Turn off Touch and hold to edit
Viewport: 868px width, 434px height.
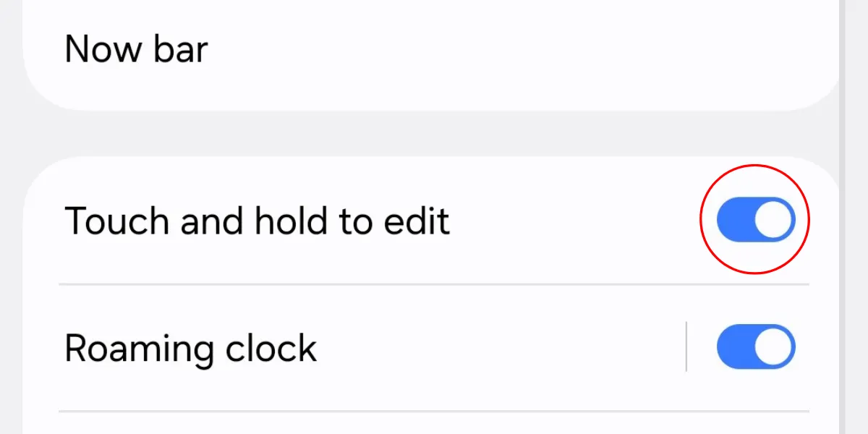point(755,220)
